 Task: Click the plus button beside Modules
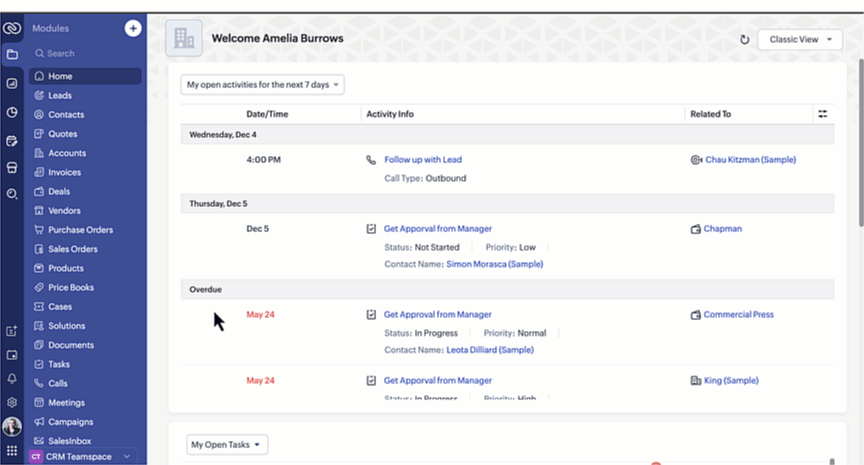(x=133, y=28)
